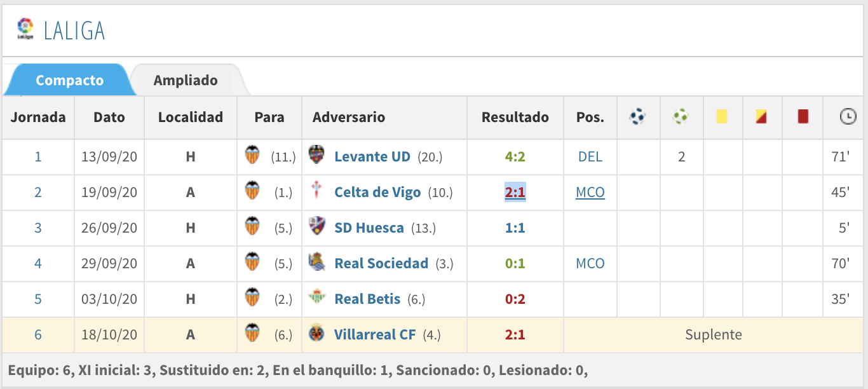
Task: Click the Resultado column header
Action: pyautogui.click(x=515, y=117)
